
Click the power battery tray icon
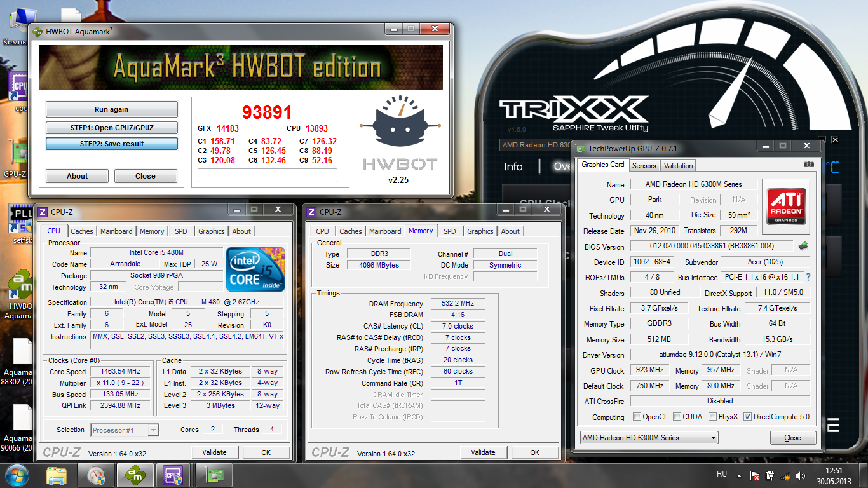[x=770, y=475]
